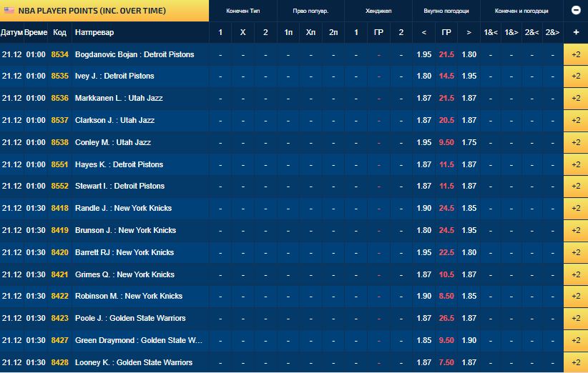
Task: Open +2 extra bets for Green Draymond
Action: (576, 340)
